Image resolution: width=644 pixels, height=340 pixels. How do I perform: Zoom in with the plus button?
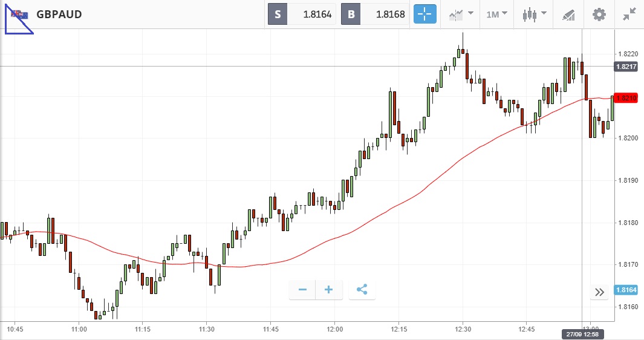click(x=329, y=290)
